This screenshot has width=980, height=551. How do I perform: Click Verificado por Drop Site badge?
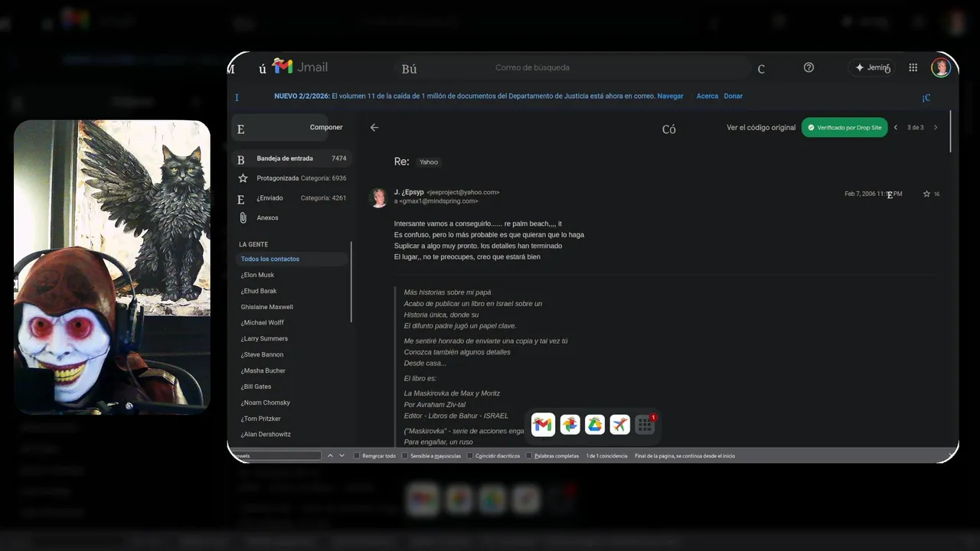point(844,128)
